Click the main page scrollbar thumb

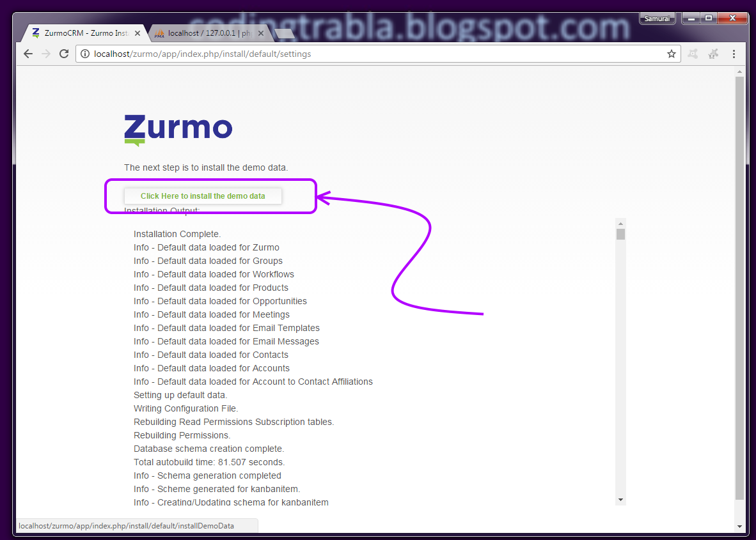[739, 288]
